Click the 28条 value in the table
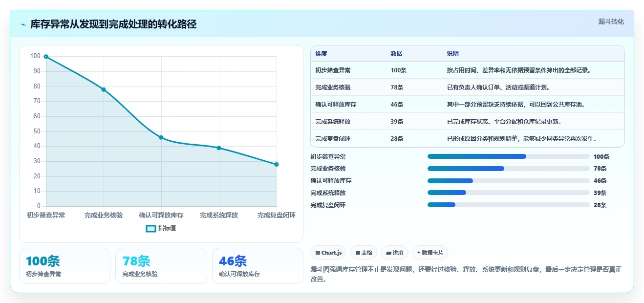This screenshot has height=303, width=644. point(397,139)
